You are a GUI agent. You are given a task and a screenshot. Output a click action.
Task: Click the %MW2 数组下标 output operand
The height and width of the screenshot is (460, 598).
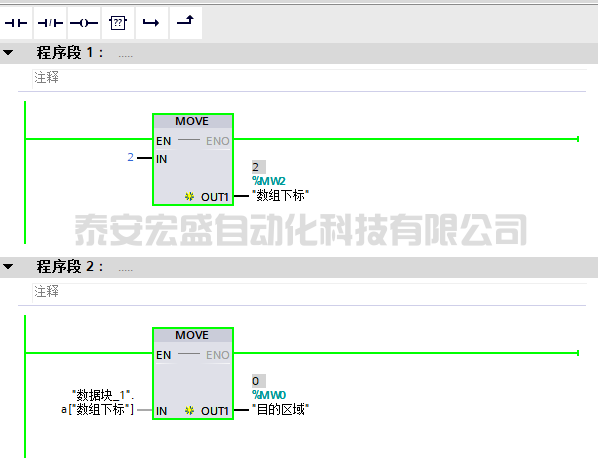[280, 188]
